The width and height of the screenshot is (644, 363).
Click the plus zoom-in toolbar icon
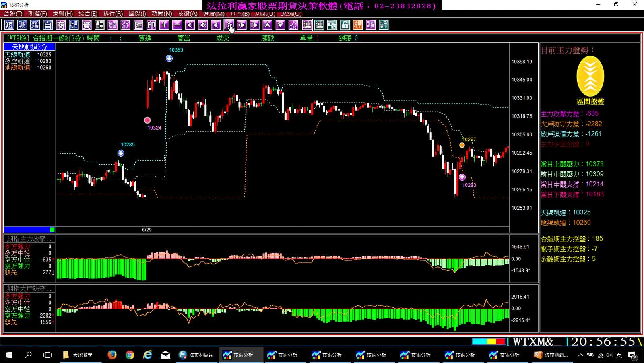click(164, 25)
